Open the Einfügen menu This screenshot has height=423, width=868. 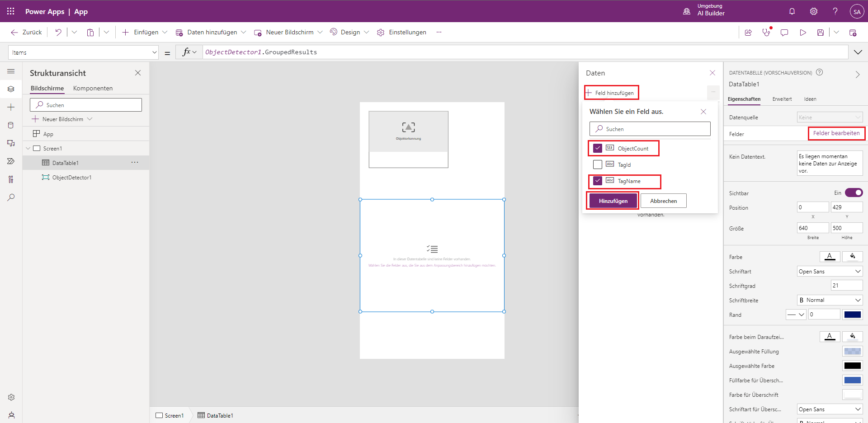(145, 32)
